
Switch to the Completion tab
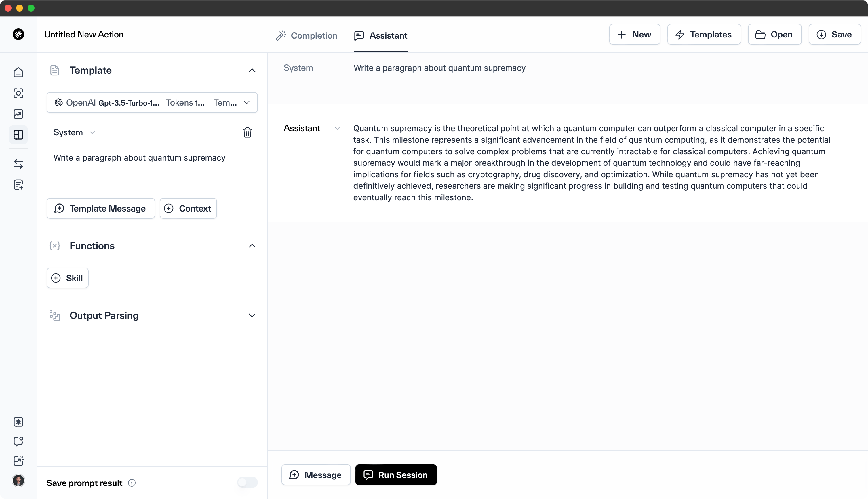pyautogui.click(x=307, y=35)
